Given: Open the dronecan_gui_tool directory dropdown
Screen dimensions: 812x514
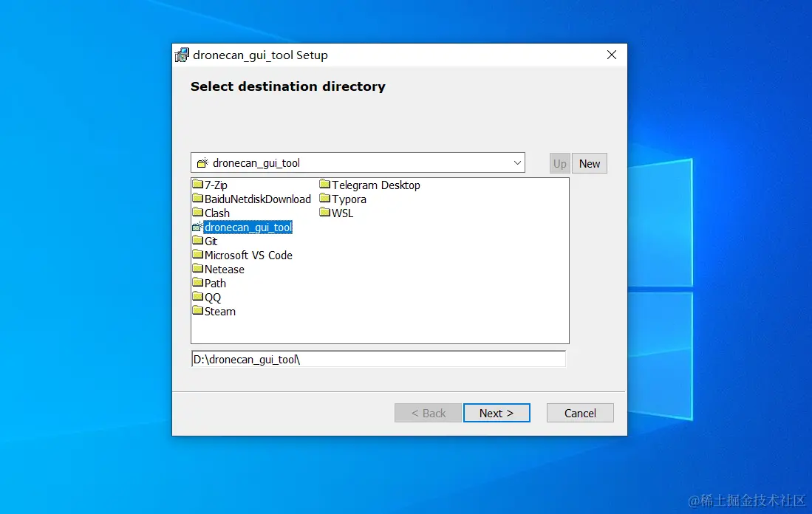Looking at the screenshot, I should (x=358, y=162).
